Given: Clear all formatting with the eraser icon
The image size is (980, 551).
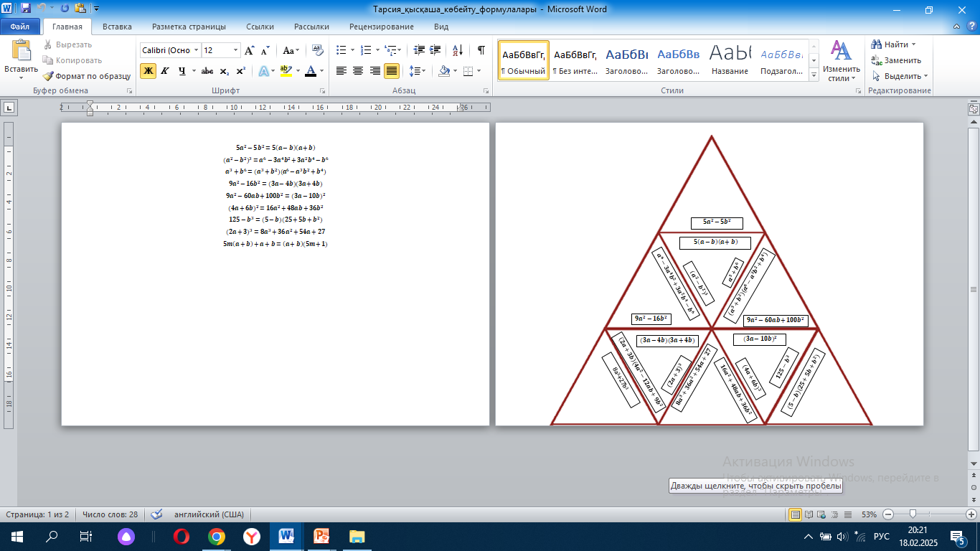Looking at the screenshot, I should click(x=316, y=50).
